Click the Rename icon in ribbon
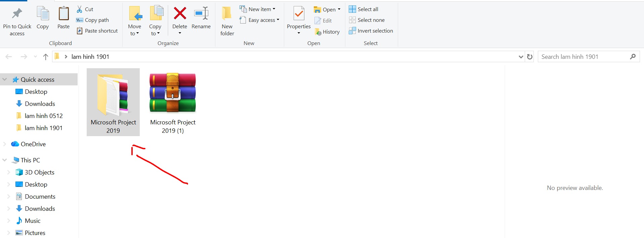Screen dimensions: 644x238 (x=201, y=14)
